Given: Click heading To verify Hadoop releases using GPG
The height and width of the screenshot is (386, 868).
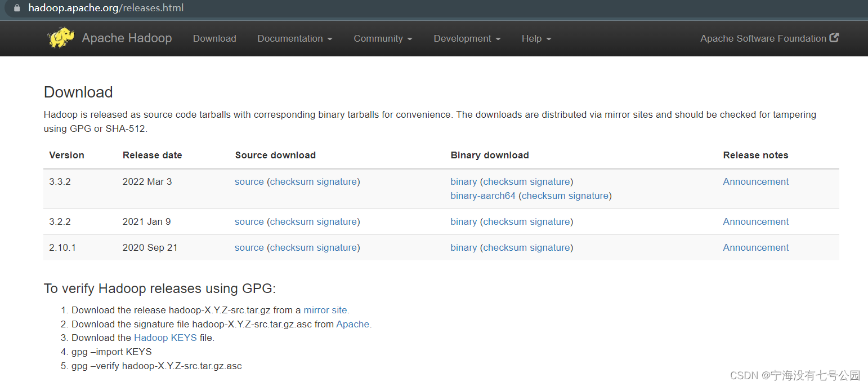Looking at the screenshot, I should coord(160,289).
